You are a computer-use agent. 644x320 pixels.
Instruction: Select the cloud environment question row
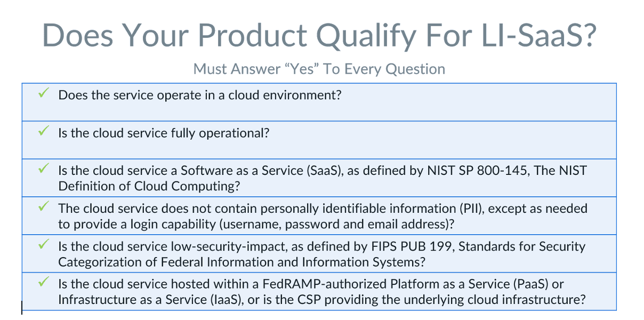click(x=320, y=102)
